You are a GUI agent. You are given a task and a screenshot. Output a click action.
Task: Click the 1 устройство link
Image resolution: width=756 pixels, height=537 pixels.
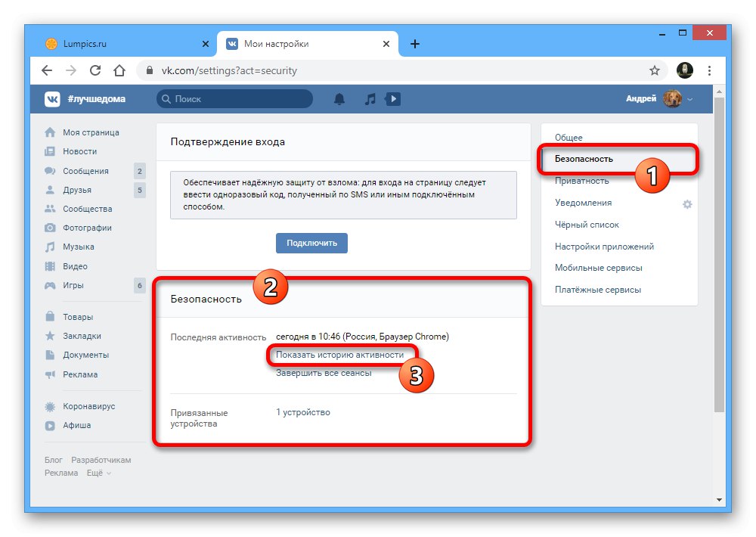point(303,412)
